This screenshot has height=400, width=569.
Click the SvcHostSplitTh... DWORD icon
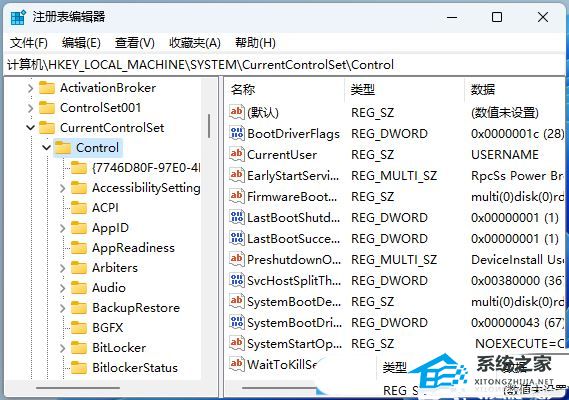click(237, 280)
